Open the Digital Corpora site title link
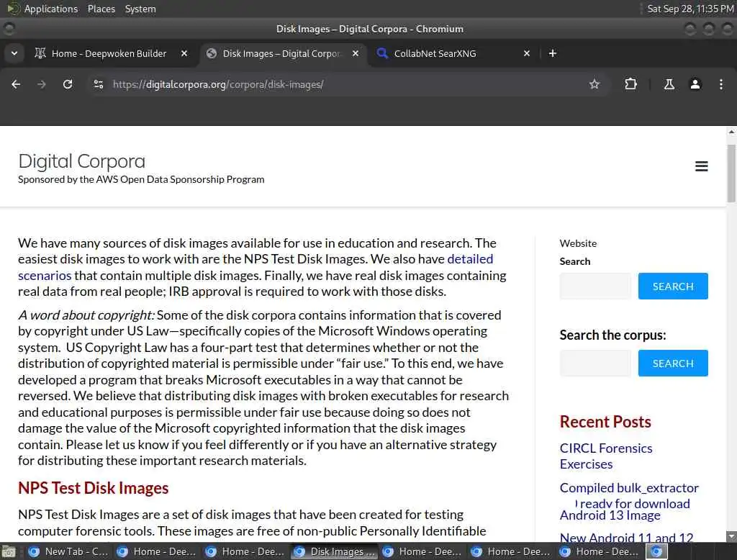The image size is (737, 560). (x=82, y=161)
